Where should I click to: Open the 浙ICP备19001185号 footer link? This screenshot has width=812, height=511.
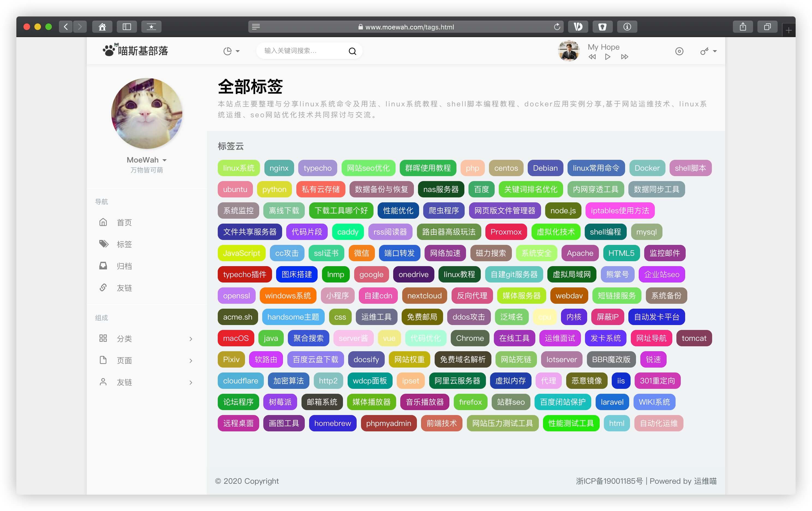tap(609, 481)
